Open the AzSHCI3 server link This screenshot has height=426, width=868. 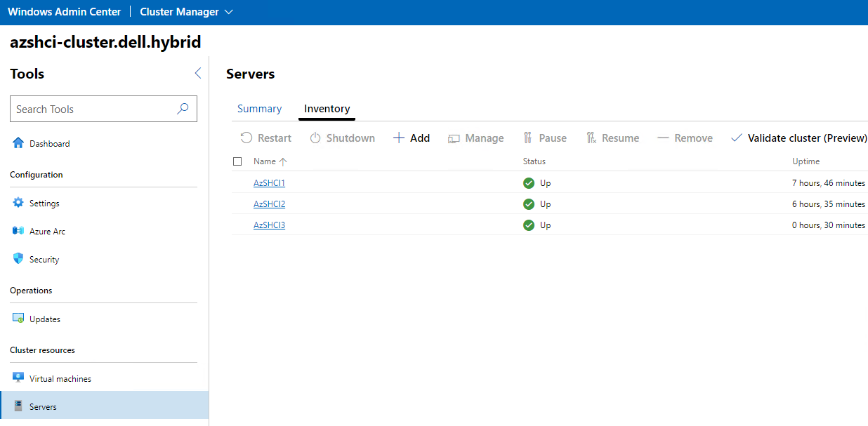pyautogui.click(x=269, y=225)
